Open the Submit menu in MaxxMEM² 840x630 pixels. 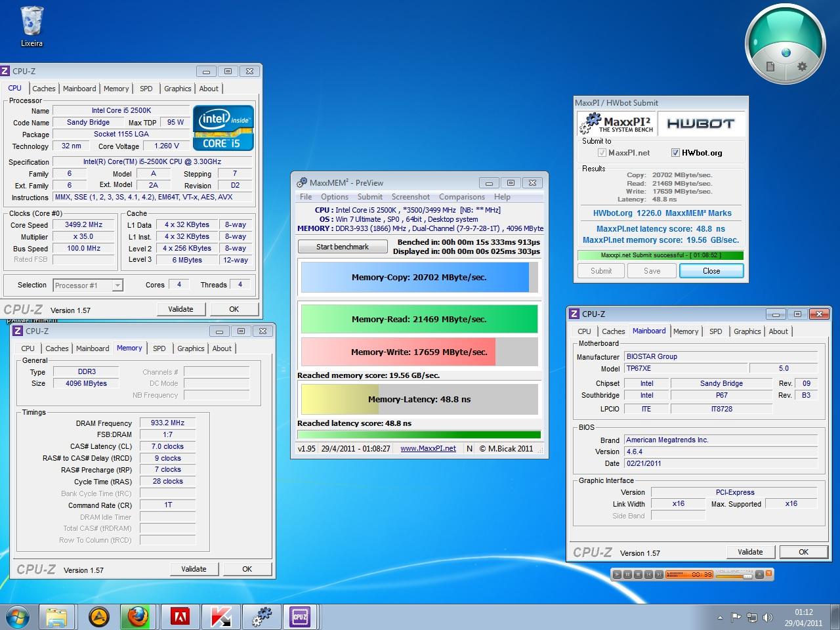(370, 197)
